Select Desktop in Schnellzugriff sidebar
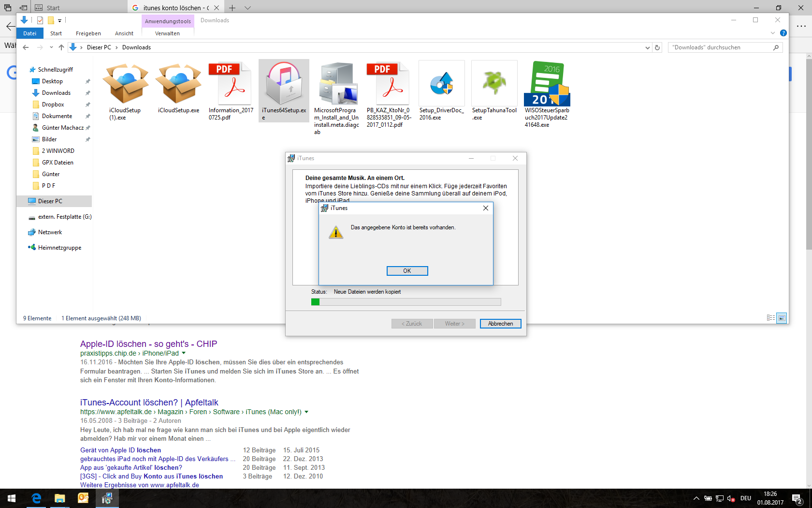 tap(53, 81)
